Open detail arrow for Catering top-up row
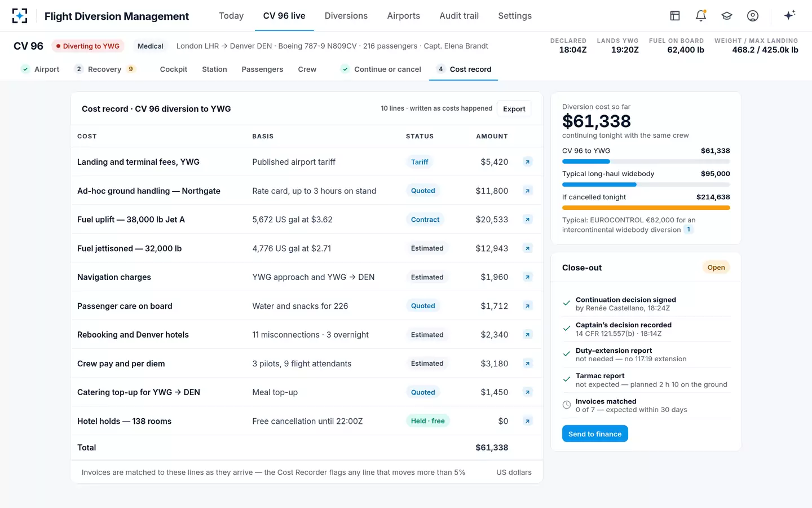Image resolution: width=812 pixels, height=508 pixels. point(528,392)
